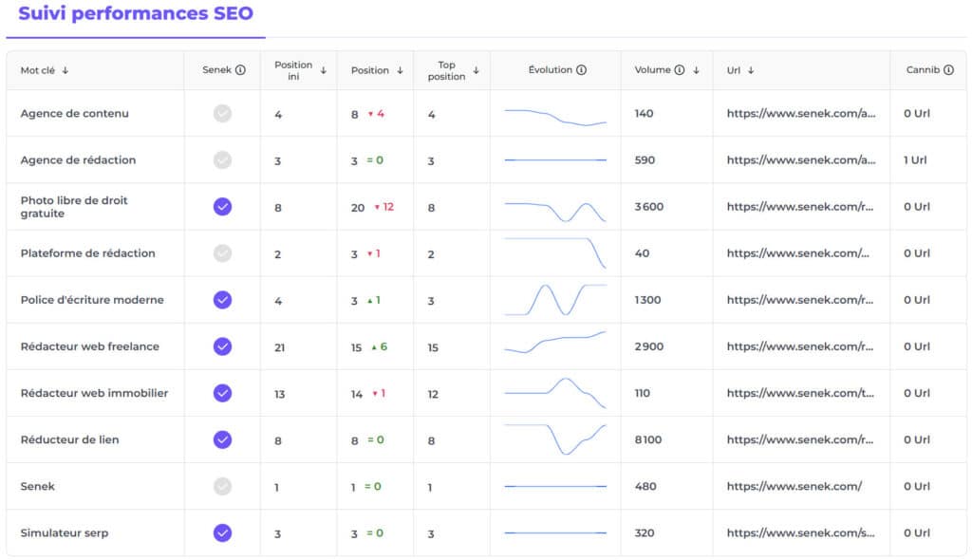Image resolution: width=972 pixels, height=560 pixels.
Task: Click position change 12 for Photo libre
Action: 384,207
